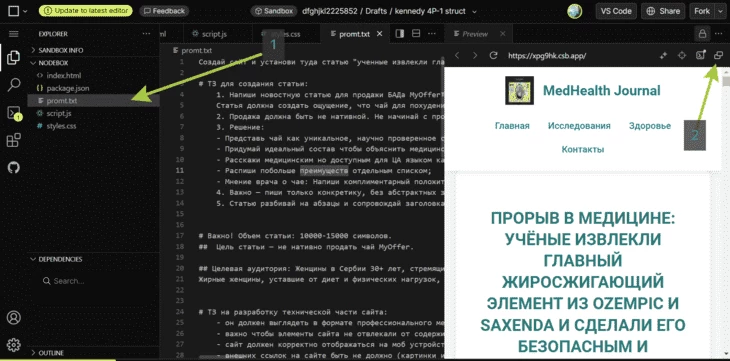Close the Preview tab
The height and width of the screenshot is (361, 730).
[x=503, y=34]
